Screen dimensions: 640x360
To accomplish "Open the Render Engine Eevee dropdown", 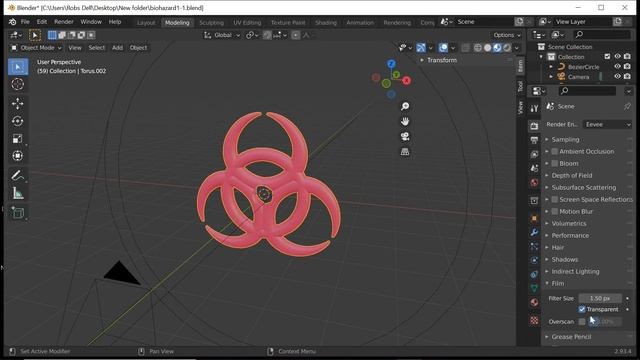I will [x=607, y=124].
